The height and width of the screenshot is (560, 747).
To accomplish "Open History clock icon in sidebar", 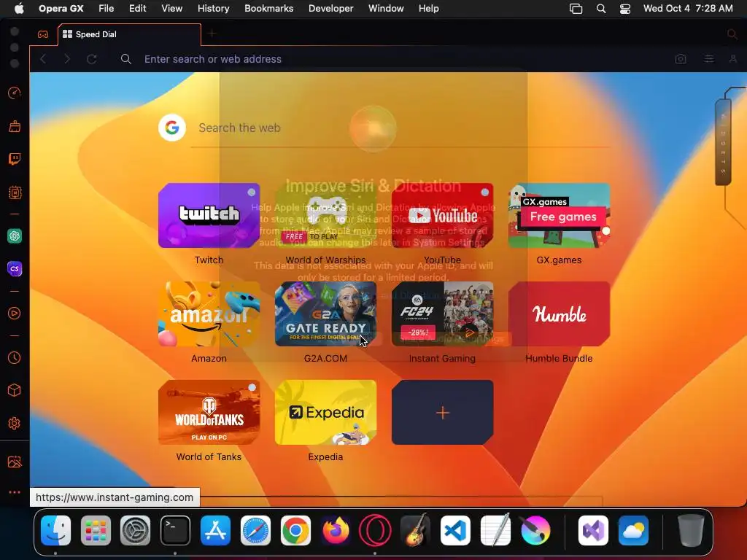I will [x=15, y=357].
